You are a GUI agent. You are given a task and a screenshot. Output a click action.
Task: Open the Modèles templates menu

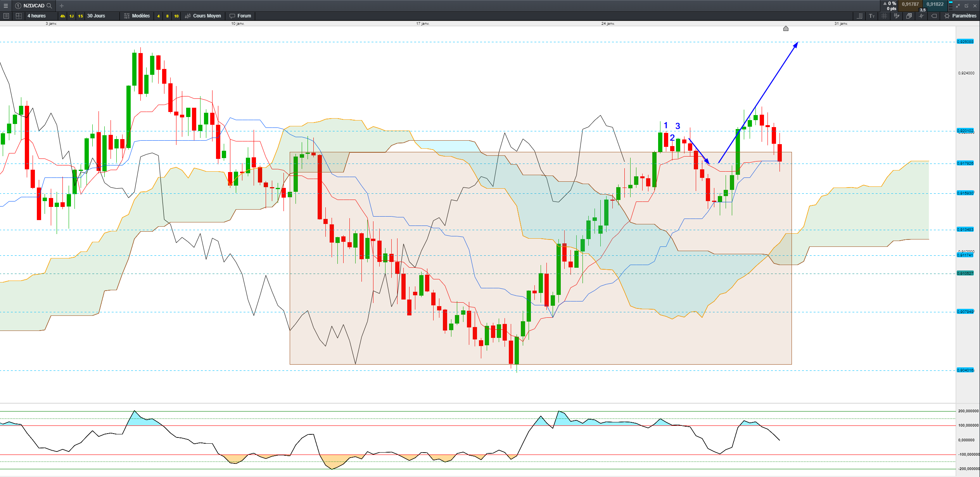(137, 16)
